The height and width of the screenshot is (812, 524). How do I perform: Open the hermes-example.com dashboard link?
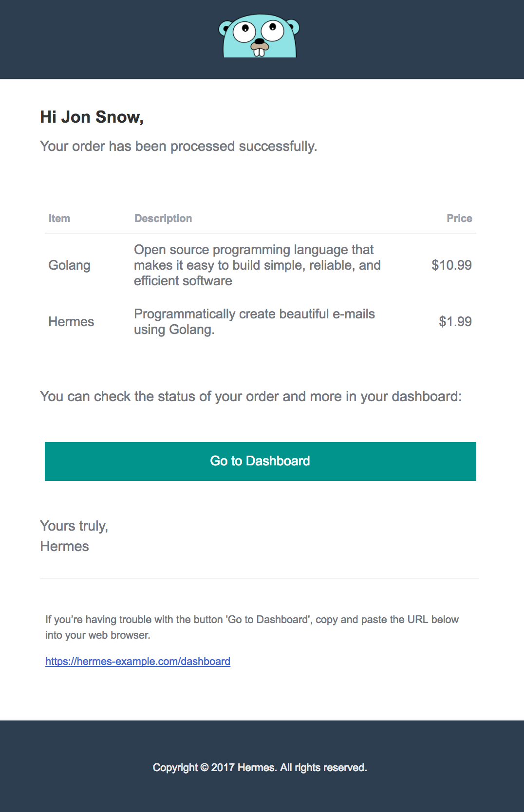coord(138,662)
